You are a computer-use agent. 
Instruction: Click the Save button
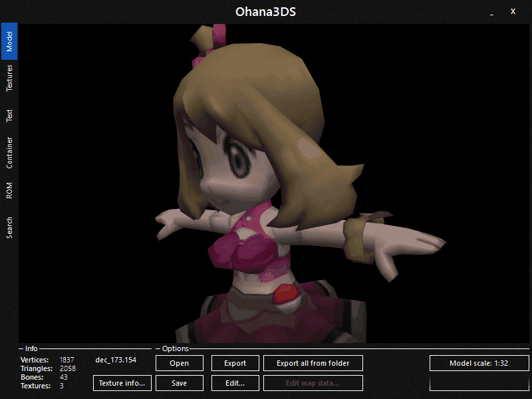click(180, 383)
